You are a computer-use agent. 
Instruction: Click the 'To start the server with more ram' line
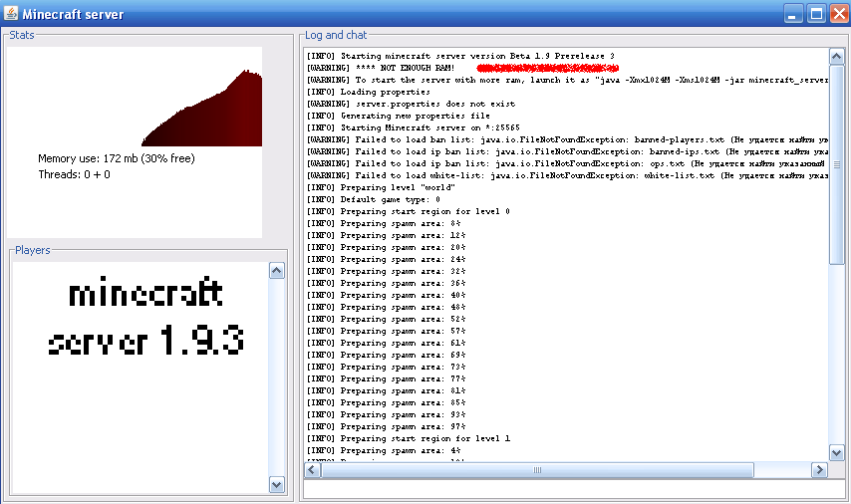567,80
